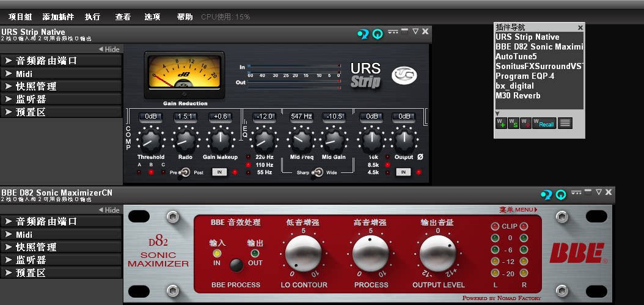644x305 pixels.
Task: Click the URS oval logo badge
Action: click(x=404, y=75)
